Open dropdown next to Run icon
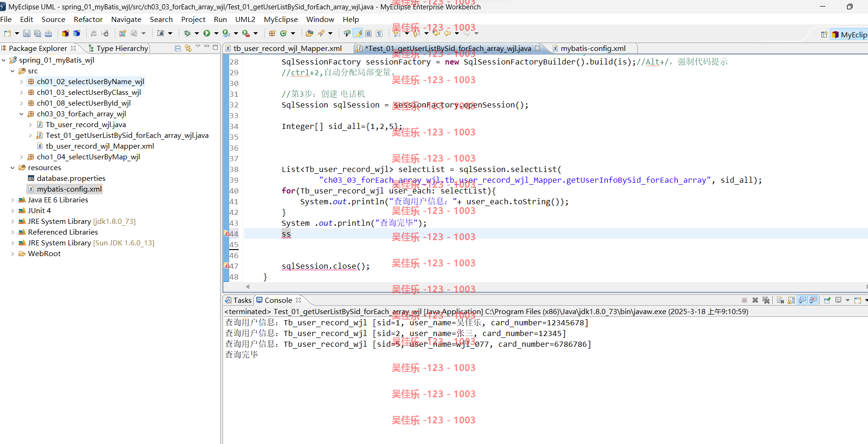 [x=216, y=33]
